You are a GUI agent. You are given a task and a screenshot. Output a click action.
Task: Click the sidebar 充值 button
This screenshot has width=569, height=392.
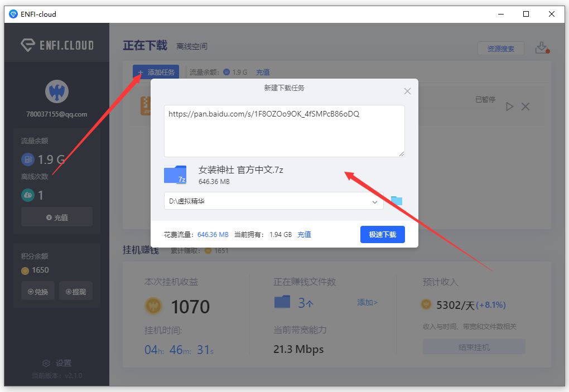tap(57, 217)
